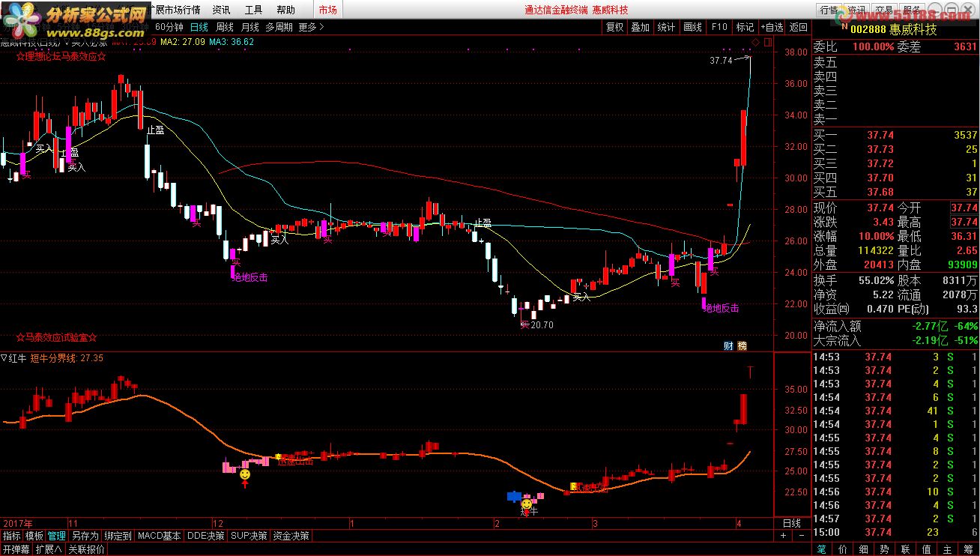Expand the 扩展∧ panel at bottom
980x556 pixels.
pos(49,549)
